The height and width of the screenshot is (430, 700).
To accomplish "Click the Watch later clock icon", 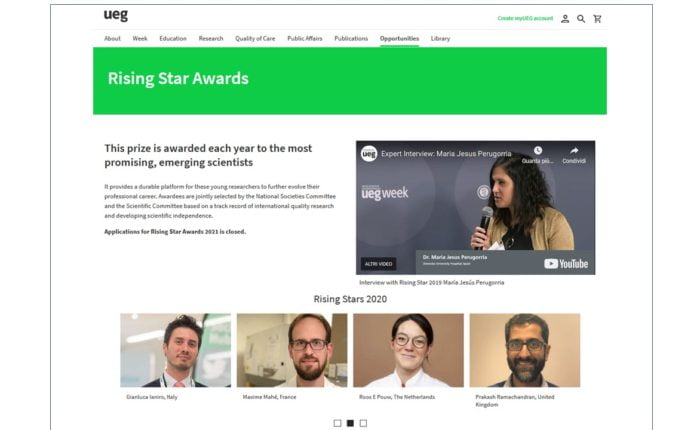I will (x=538, y=150).
